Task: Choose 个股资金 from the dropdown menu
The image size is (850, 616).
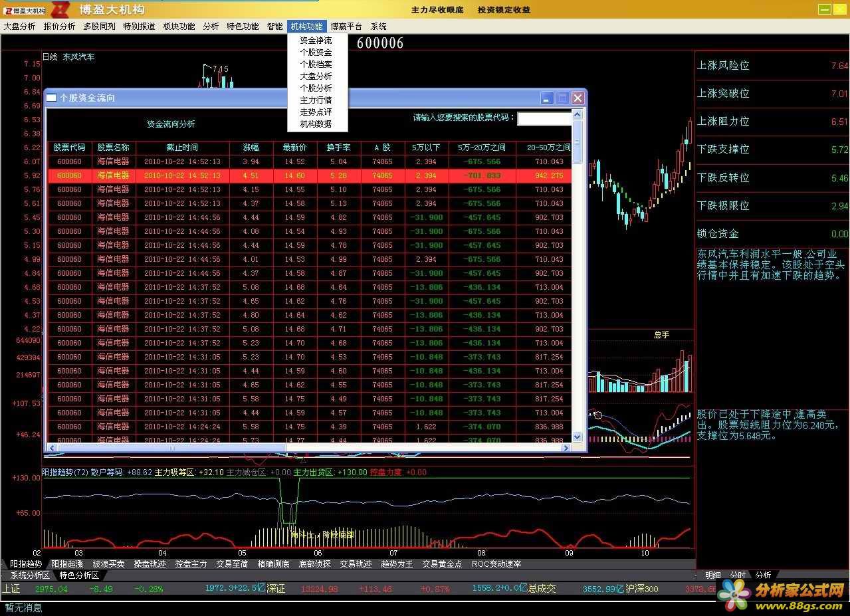Action: [x=316, y=52]
